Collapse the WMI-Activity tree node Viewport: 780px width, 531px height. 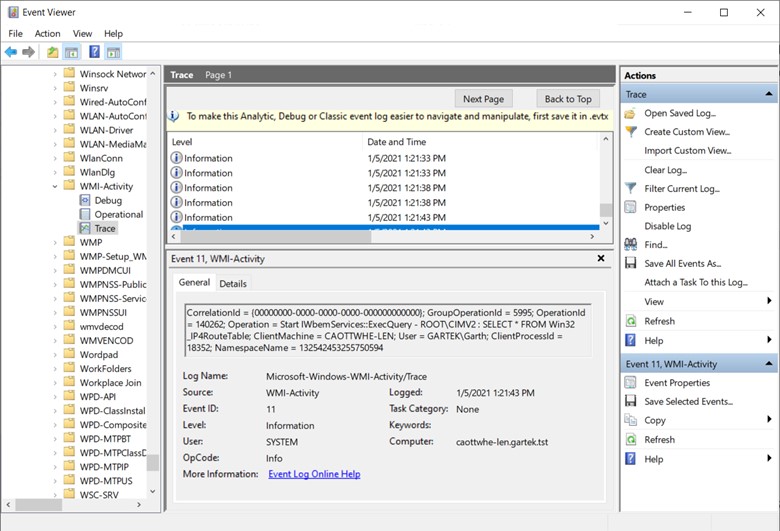tap(55, 186)
